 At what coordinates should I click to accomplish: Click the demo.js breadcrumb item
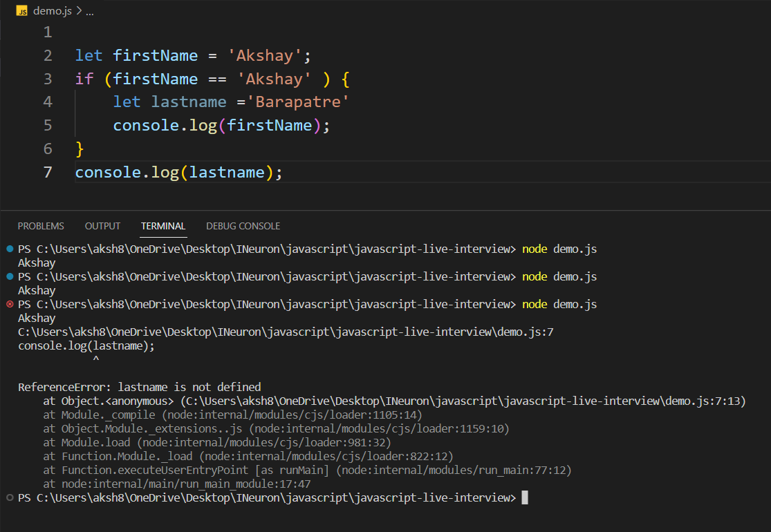pyautogui.click(x=53, y=11)
